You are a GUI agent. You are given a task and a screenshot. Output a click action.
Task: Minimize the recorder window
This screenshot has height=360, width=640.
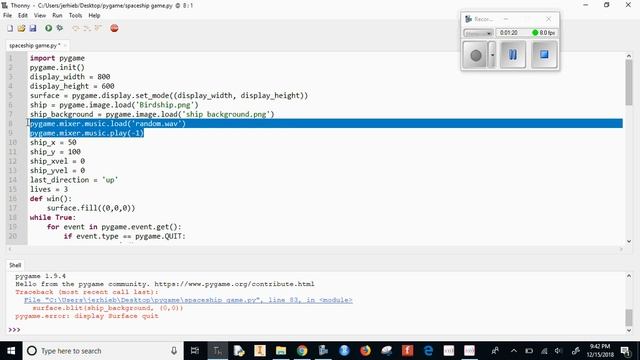506,19
